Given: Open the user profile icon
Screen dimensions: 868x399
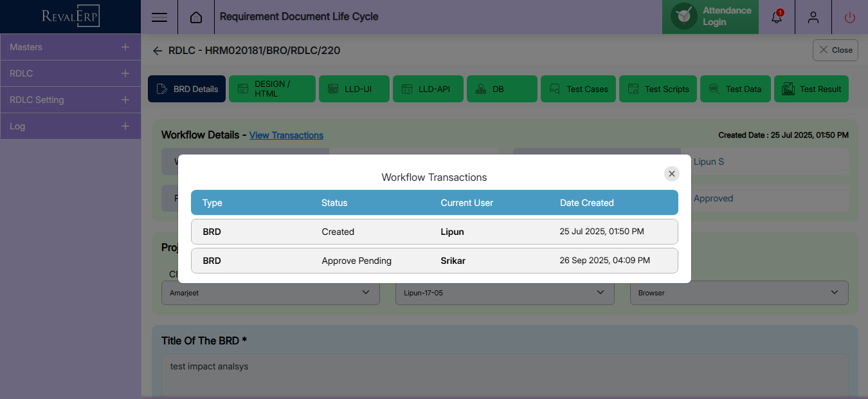Looking at the screenshot, I should (x=813, y=17).
